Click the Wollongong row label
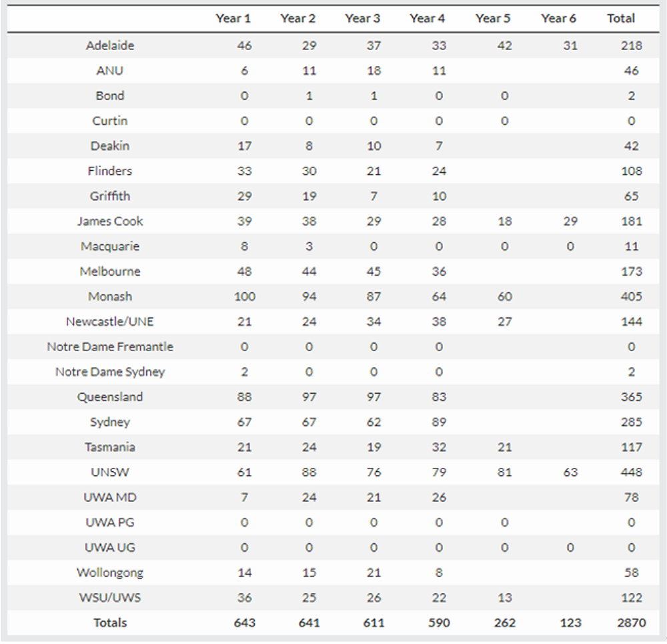The height and width of the screenshot is (644, 667). tap(110, 573)
